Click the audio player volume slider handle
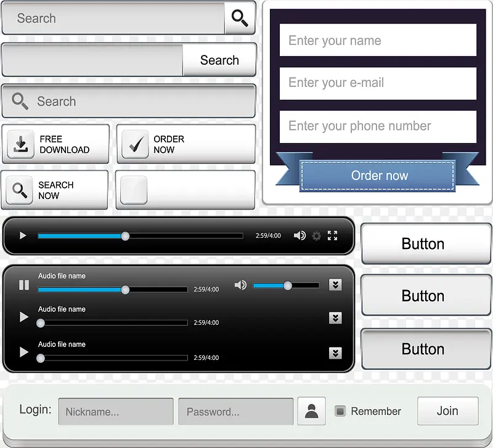 [287, 285]
